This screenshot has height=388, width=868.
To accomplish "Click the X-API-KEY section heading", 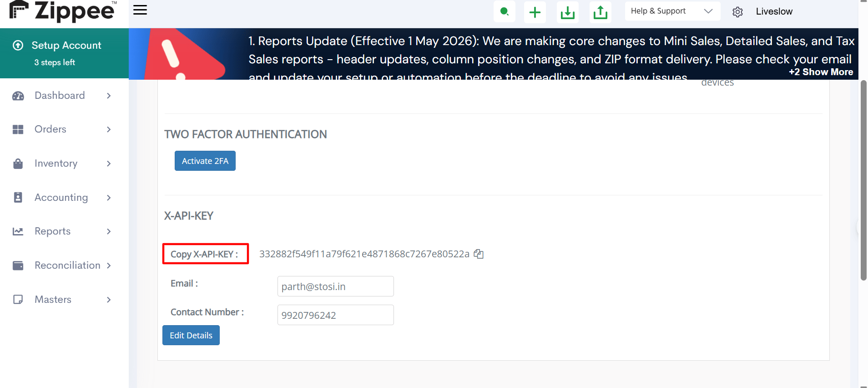I will click(x=189, y=216).
